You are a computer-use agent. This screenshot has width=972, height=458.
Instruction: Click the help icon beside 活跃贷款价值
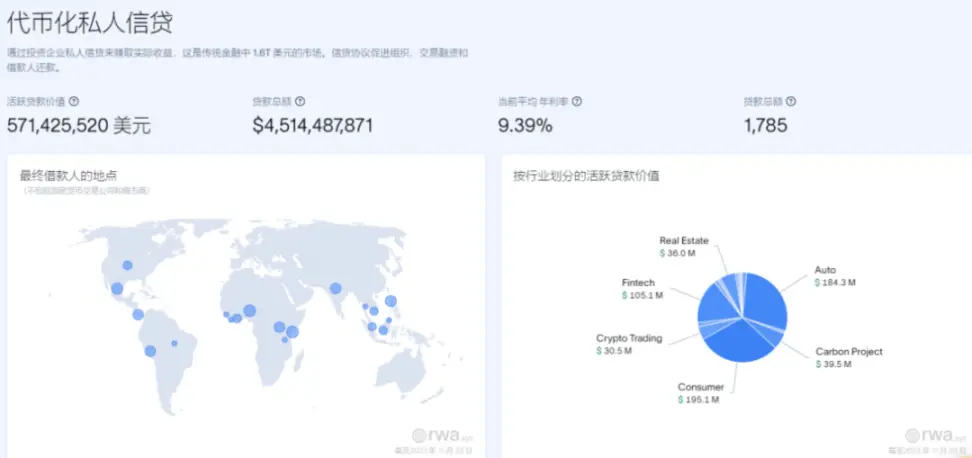74,102
